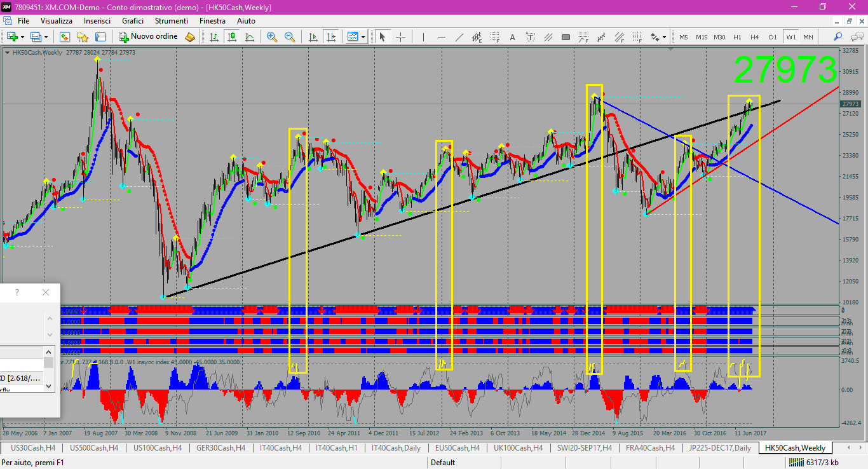Screen dimensions: 868x469
Task: Switch to GER30Cash,H4 chart tab
Action: [221, 448]
